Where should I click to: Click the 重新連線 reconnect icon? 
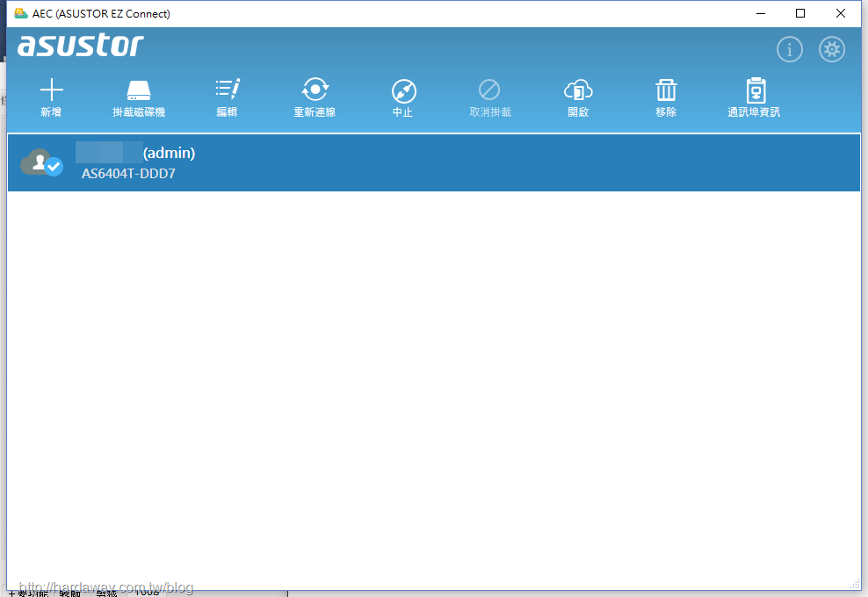(x=315, y=90)
